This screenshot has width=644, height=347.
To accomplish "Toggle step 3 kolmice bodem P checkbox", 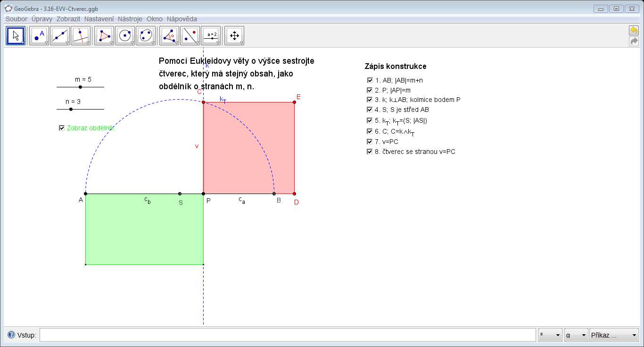I will coord(370,100).
